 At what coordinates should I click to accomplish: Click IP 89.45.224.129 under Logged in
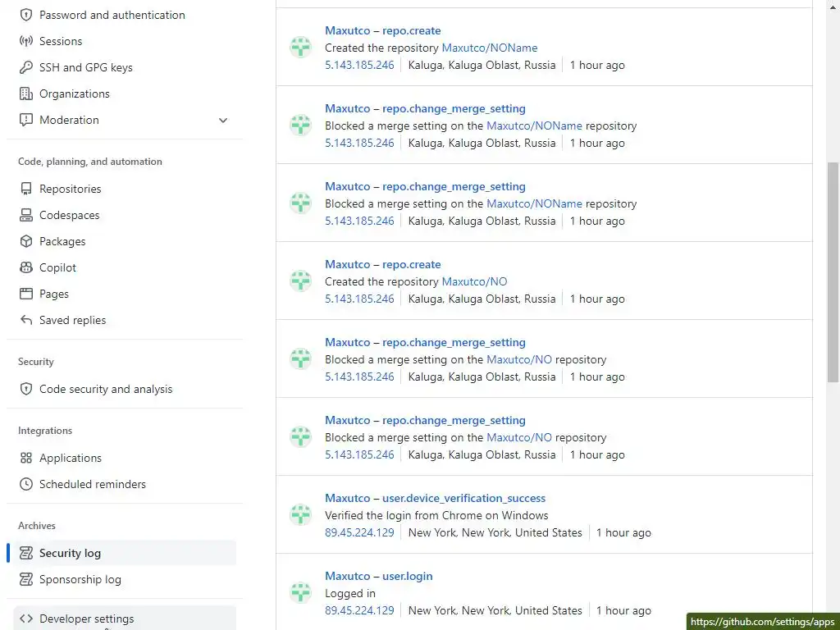click(x=359, y=610)
